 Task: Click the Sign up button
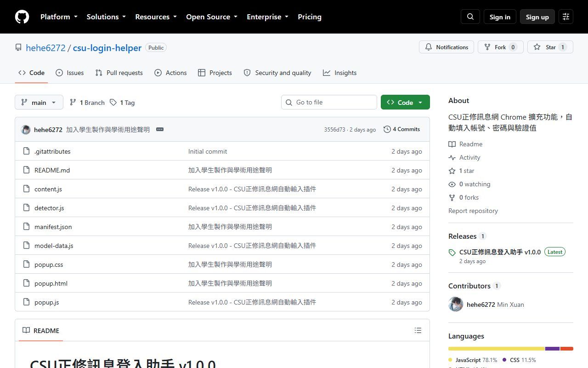coord(537,17)
